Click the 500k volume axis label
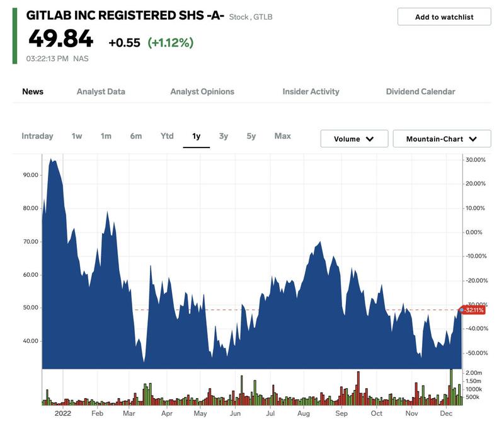This screenshot has height=431, width=504. (x=472, y=397)
